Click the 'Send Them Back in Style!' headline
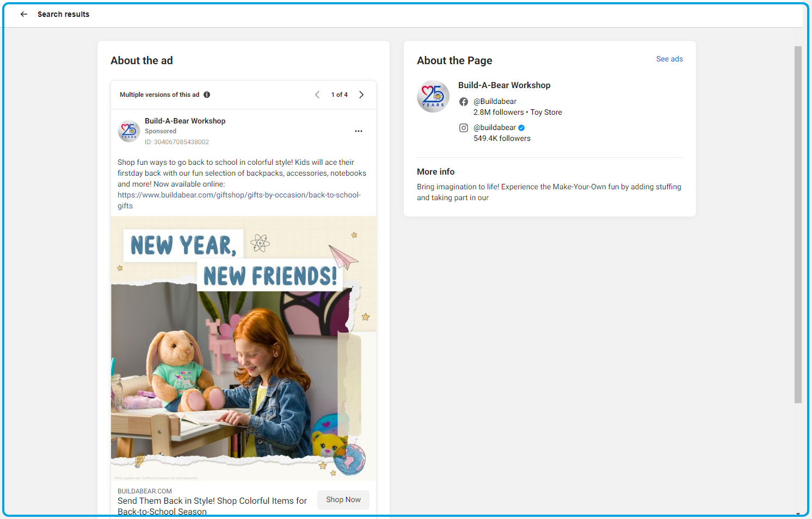 pos(212,506)
